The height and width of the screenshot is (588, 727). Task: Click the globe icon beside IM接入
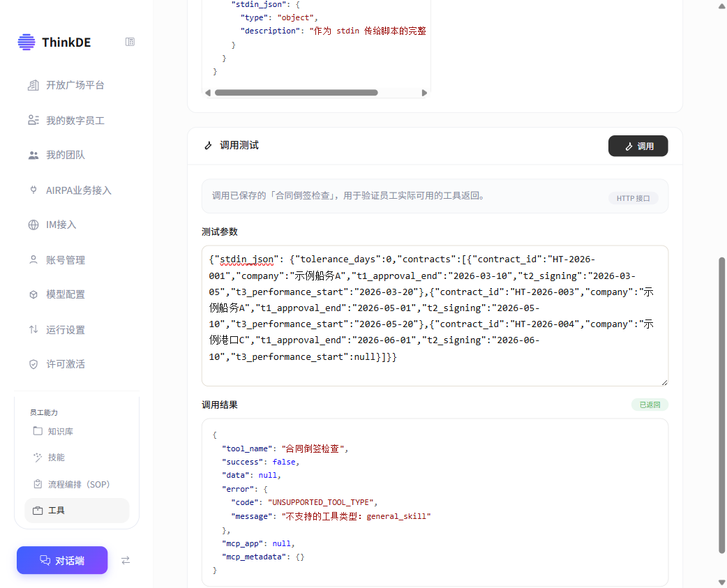(x=33, y=225)
